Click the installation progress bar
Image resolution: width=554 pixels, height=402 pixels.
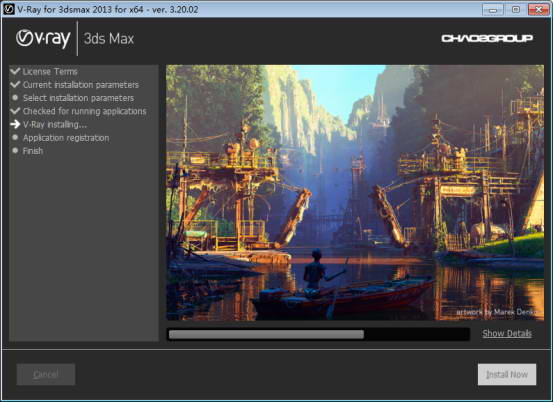click(x=318, y=334)
